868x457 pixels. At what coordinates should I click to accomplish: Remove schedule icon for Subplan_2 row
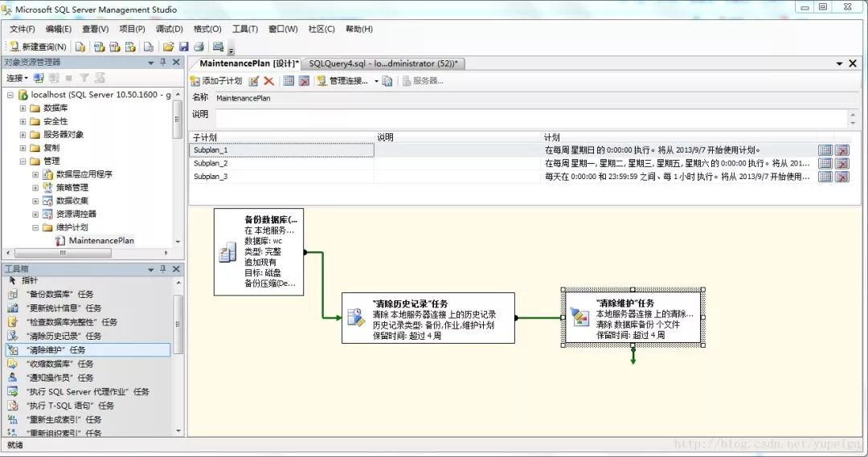point(841,164)
